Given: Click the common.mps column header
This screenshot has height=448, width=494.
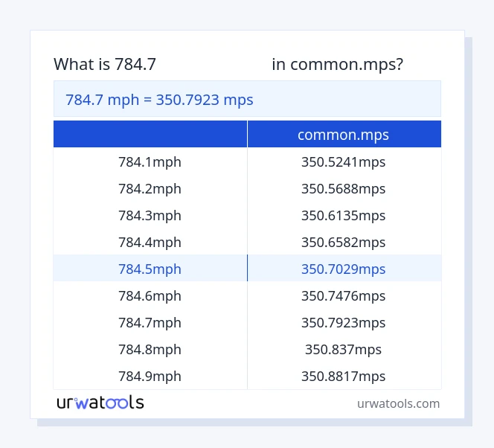Looking at the screenshot, I should [x=343, y=135].
